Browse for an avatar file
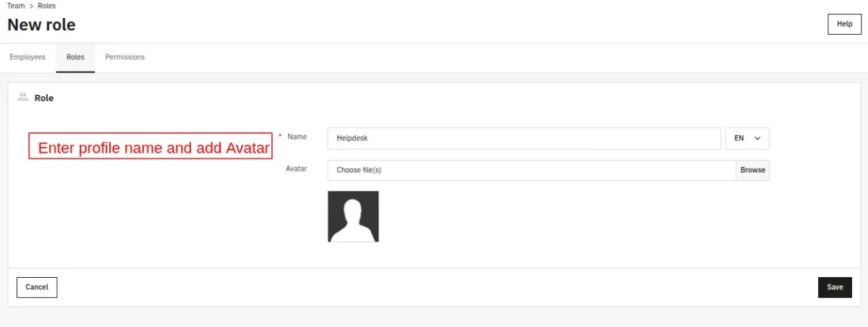Image resolution: width=868 pixels, height=327 pixels. [753, 170]
